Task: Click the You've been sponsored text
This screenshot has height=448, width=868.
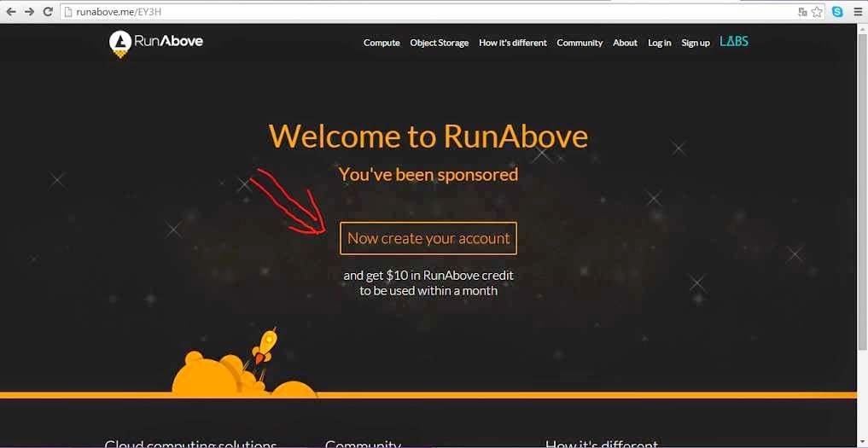Action: (x=428, y=175)
